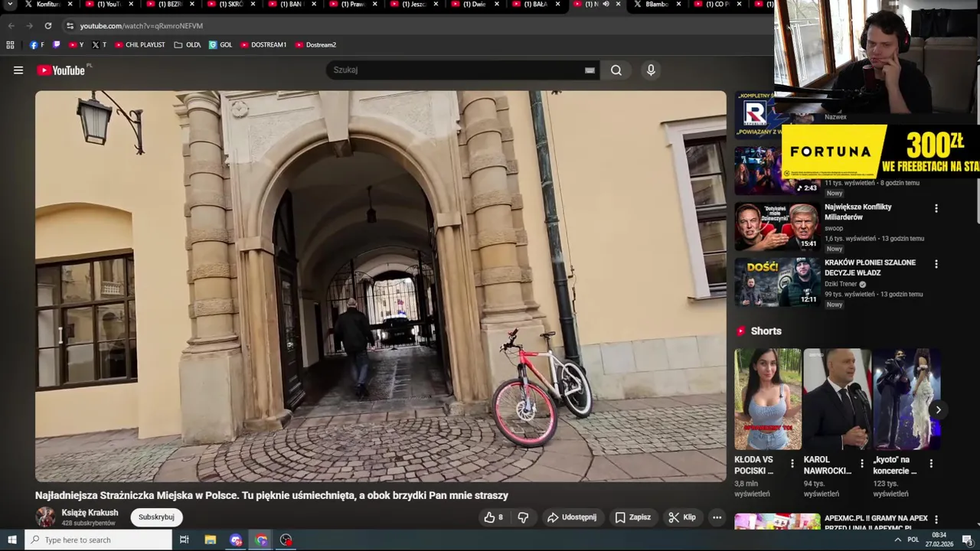The image size is (980, 551).
Task: Open Książę Krakush channel name link
Action: [90, 513]
